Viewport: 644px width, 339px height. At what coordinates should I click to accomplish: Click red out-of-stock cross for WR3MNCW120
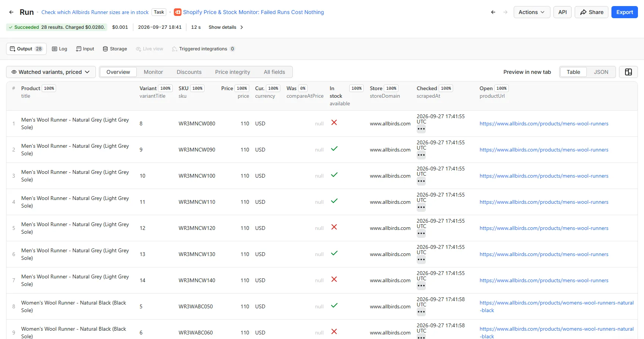click(334, 227)
